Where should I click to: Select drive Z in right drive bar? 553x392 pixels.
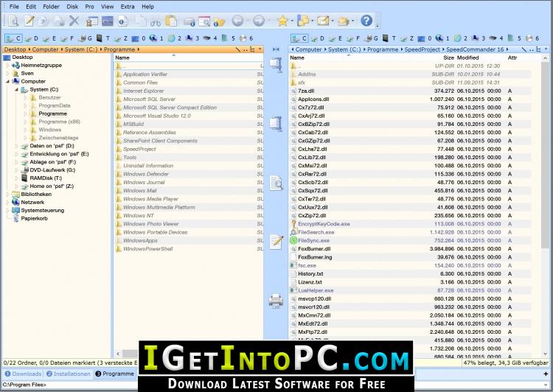pyautogui.click(x=407, y=38)
